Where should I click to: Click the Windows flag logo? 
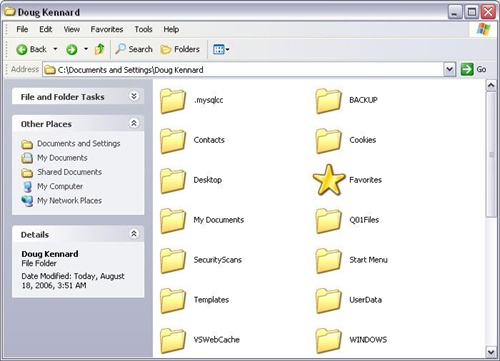coord(483,29)
